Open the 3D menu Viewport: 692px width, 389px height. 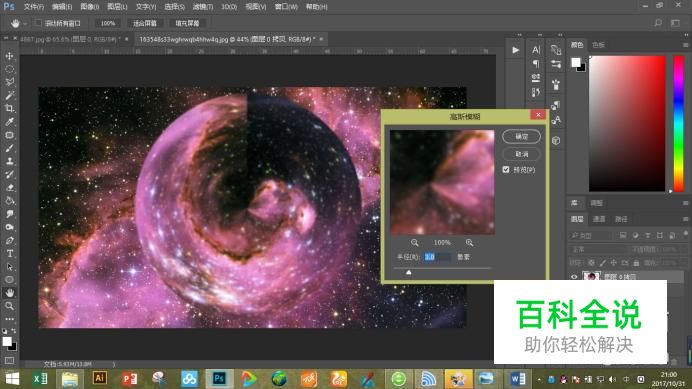[x=229, y=7]
